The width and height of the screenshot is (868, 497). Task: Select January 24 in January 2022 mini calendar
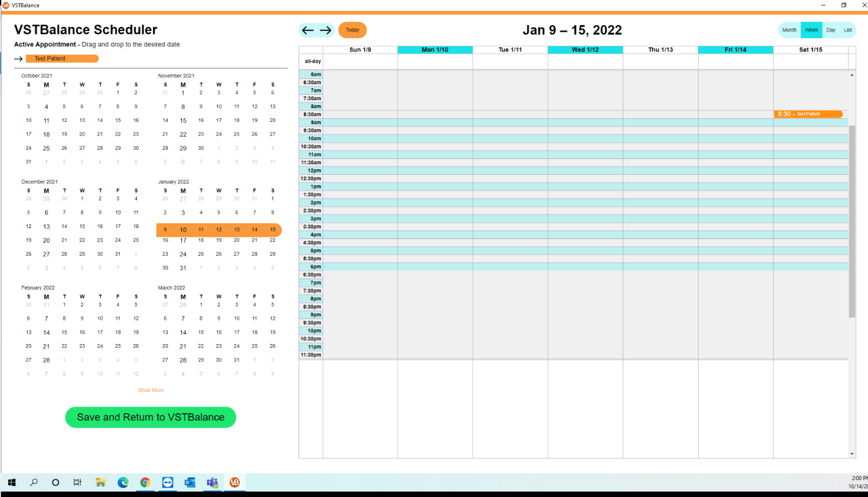point(183,254)
